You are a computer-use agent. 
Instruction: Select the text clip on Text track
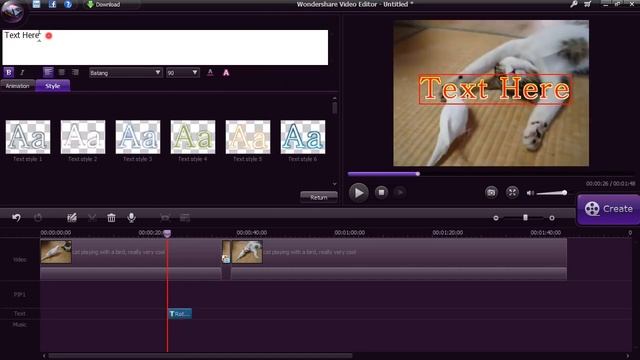point(180,313)
